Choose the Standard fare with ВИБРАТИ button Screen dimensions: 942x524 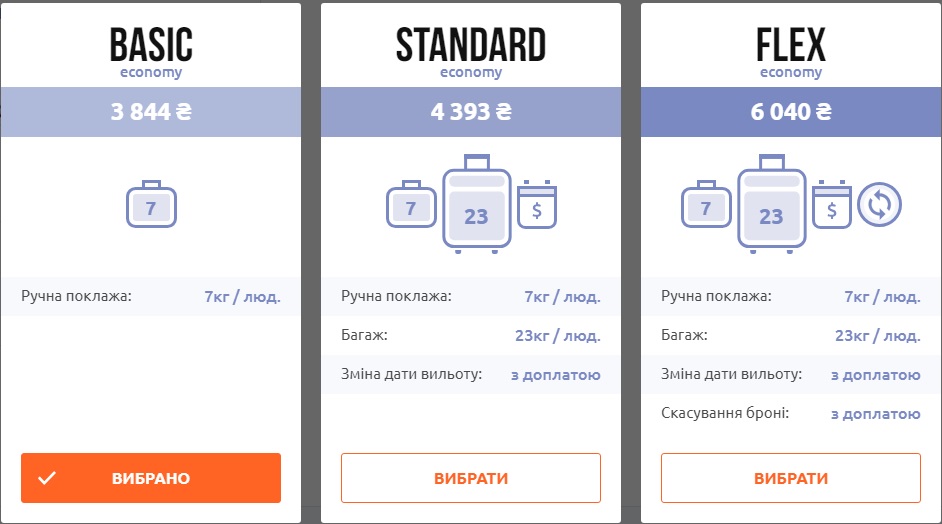[471, 478]
